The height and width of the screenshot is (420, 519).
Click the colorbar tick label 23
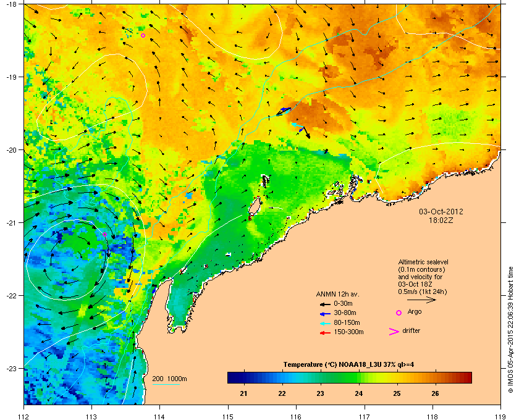320,393
